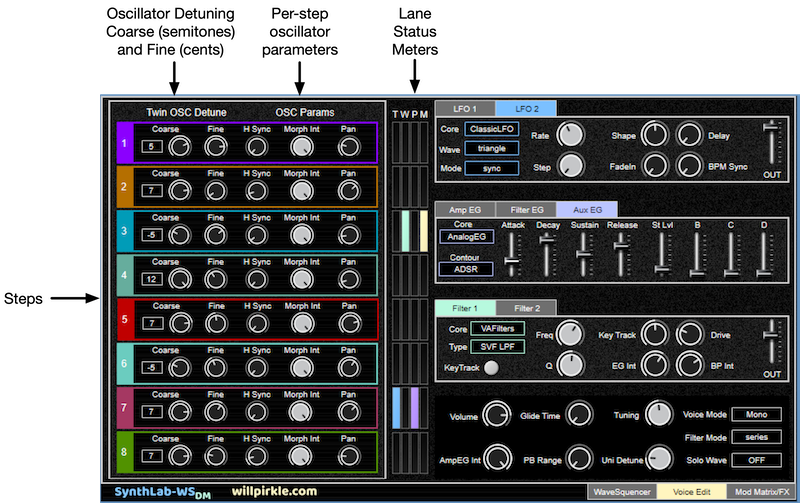This screenshot has width=800, height=503.
Task: Click the Uni Detune knob
Action: (x=659, y=458)
